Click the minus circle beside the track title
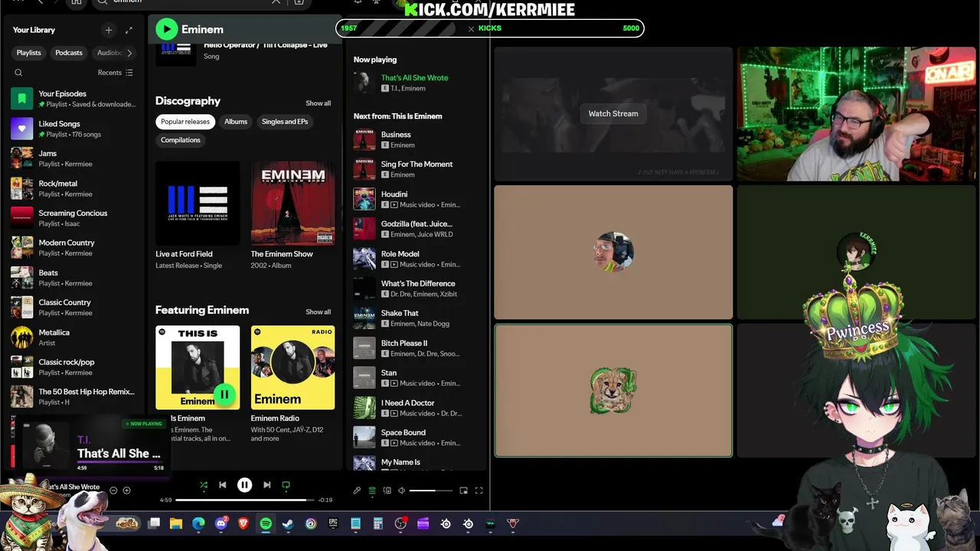The image size is (980, 551). [113, 491]
